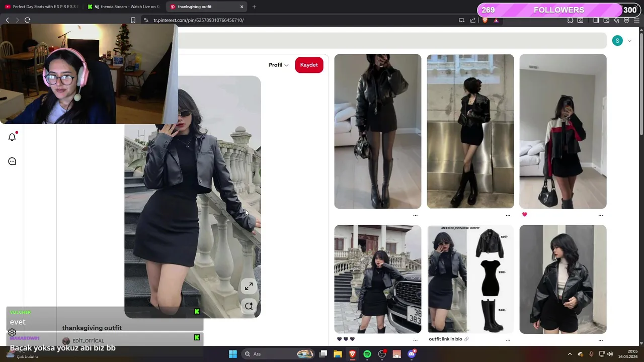
Task: Open the browser extensions puzzle icon
Action: coord(570,20)
